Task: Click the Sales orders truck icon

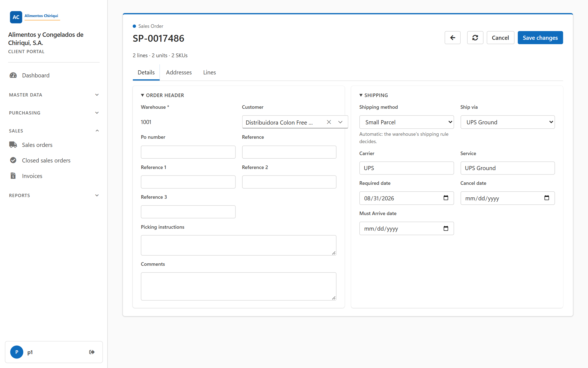Action: (13, 145)
